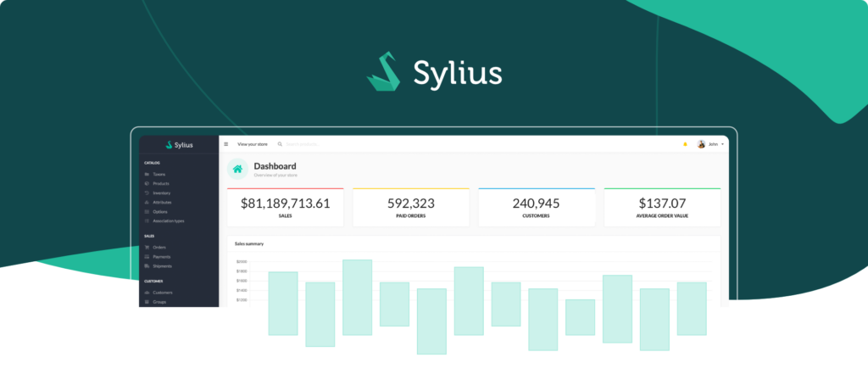The image size is (868, 374).
Task: Click the Sylius logo in the sidebar header
Action: (x=179, y=145)
